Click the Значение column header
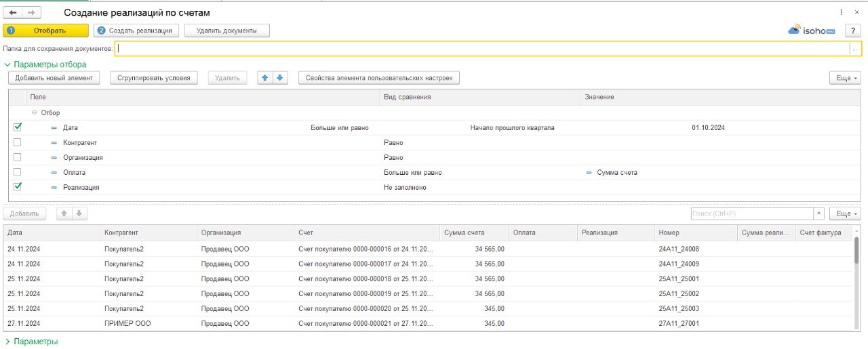Image resolution: width=868 pixels, height=349 pixels. pyautogui.click(x=719, y=97)
